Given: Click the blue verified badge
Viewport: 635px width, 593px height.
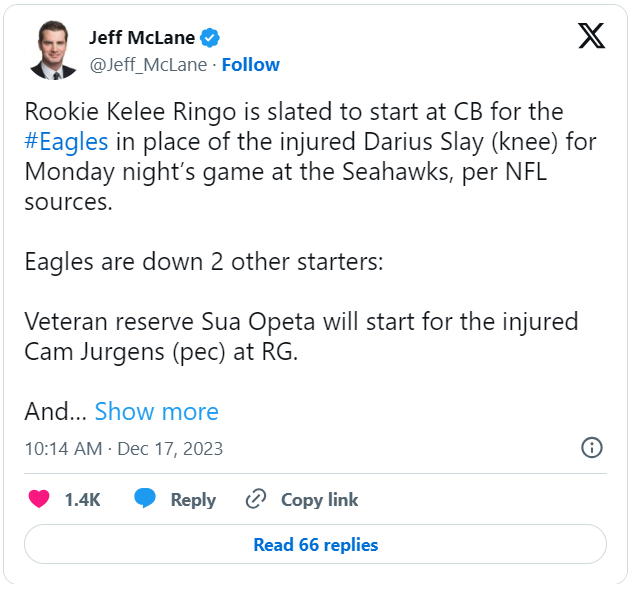Looking at the screenshot, I should coord(210,38).
